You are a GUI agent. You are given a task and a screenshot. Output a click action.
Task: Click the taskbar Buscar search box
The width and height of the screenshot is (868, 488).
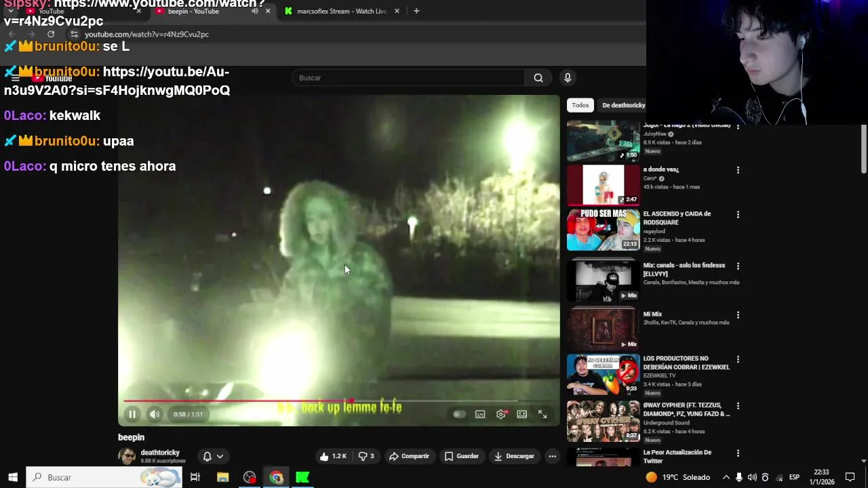104,477
